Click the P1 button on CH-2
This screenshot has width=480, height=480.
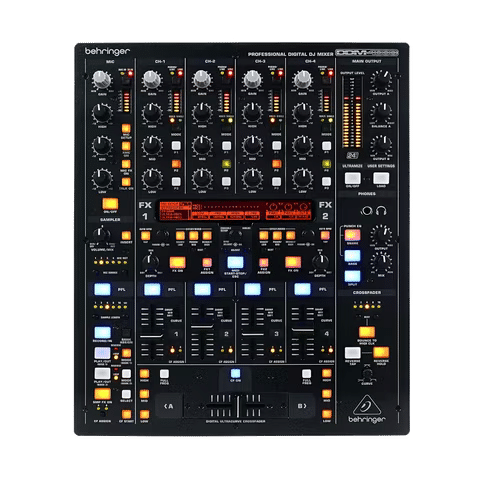tap(226, 146)
